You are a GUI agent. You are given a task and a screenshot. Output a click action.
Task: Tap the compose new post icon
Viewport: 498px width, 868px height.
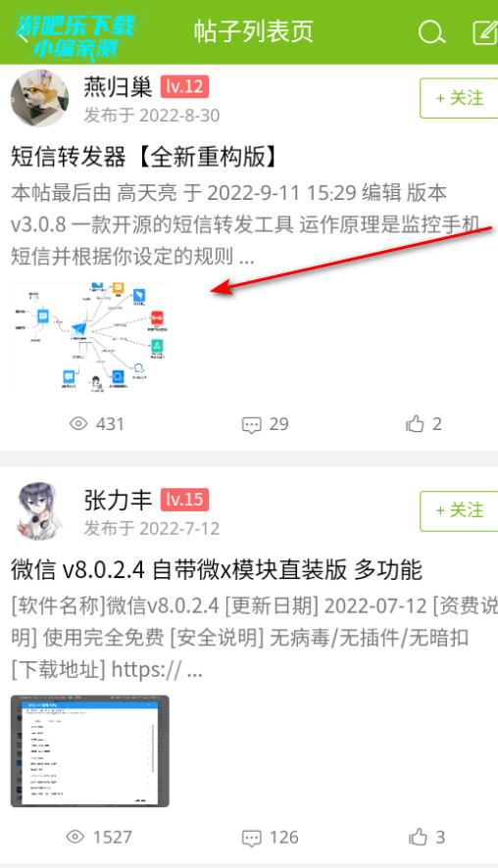484,32
